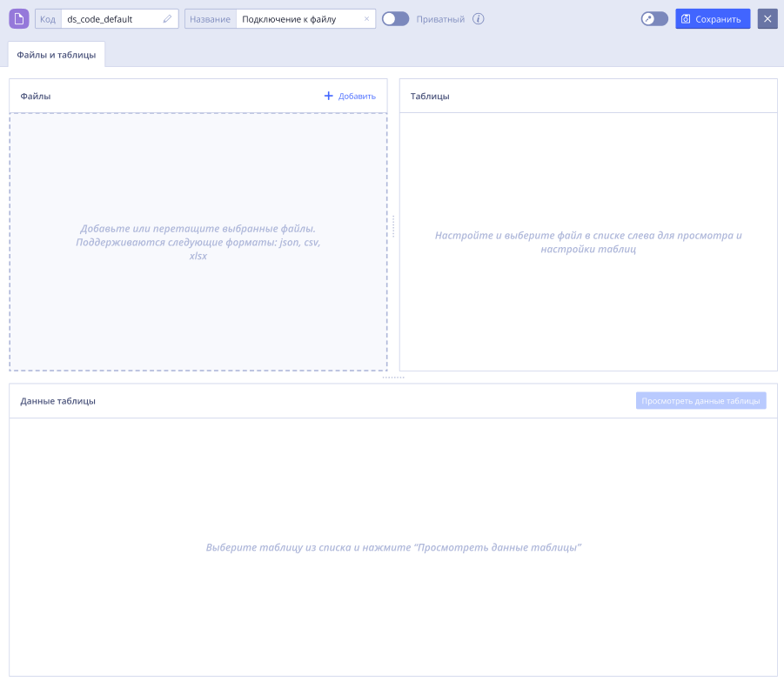The height and width of the screenshot is (682, 784).
Task: Click the pencil edit icon in Код field
Action: [x=167, y=19]
